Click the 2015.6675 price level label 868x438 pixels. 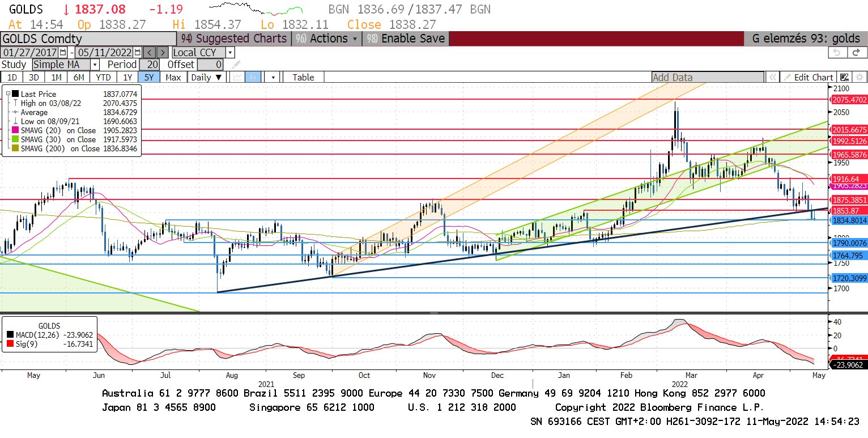click(x=849, y=130)
